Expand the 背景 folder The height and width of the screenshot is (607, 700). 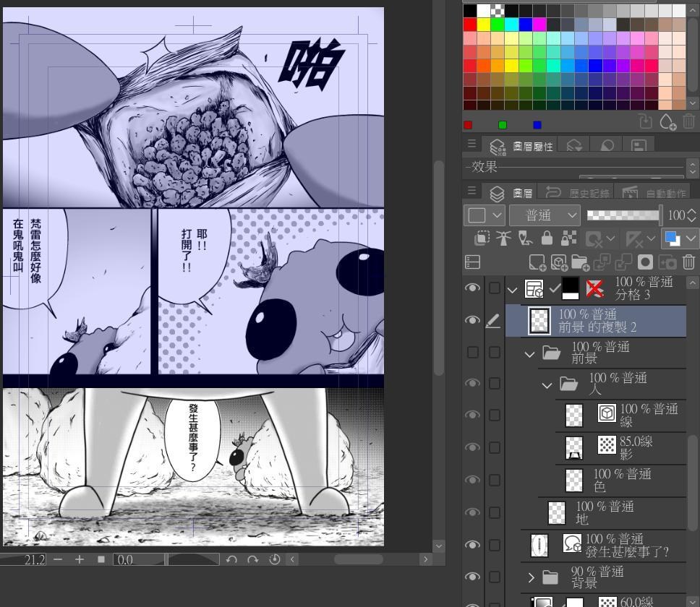click(531, 577)
